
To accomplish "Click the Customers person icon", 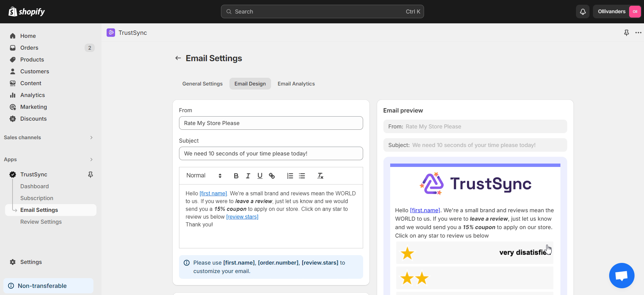I will tap(13, 71).
